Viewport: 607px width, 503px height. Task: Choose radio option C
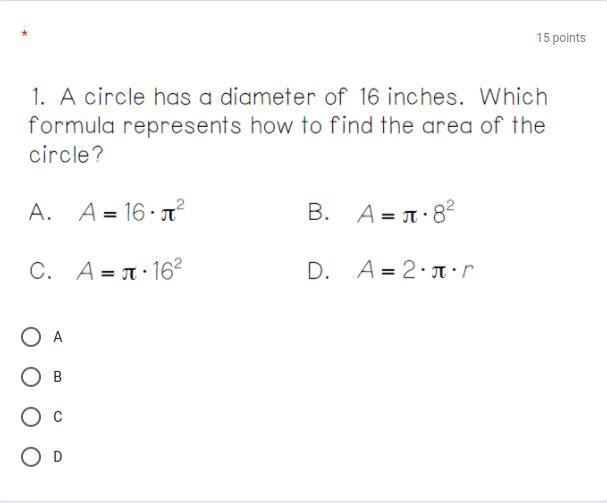[31, 417]
